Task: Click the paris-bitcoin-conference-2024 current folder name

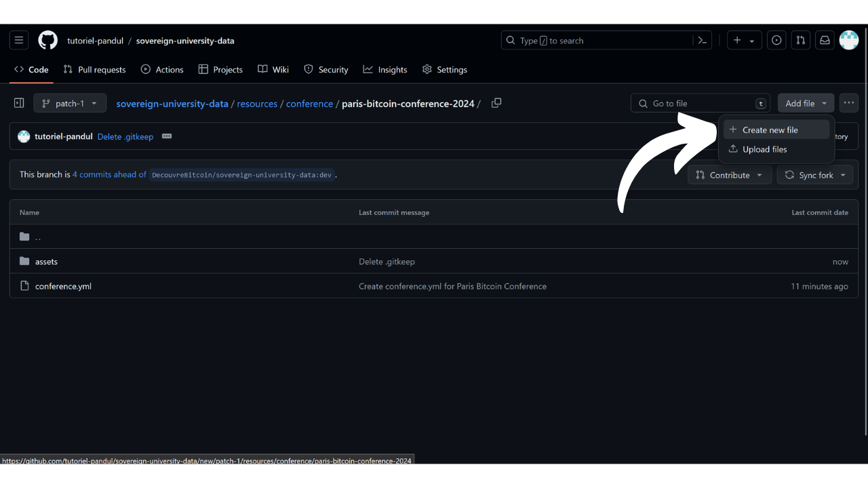Action: pyautogui.click(x=408, y=104)
